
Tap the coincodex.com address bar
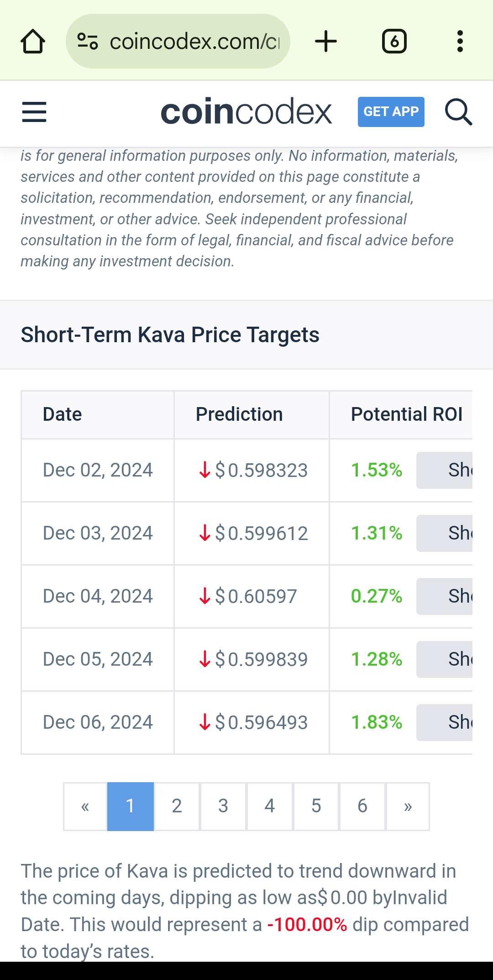[x=194, y=42]
